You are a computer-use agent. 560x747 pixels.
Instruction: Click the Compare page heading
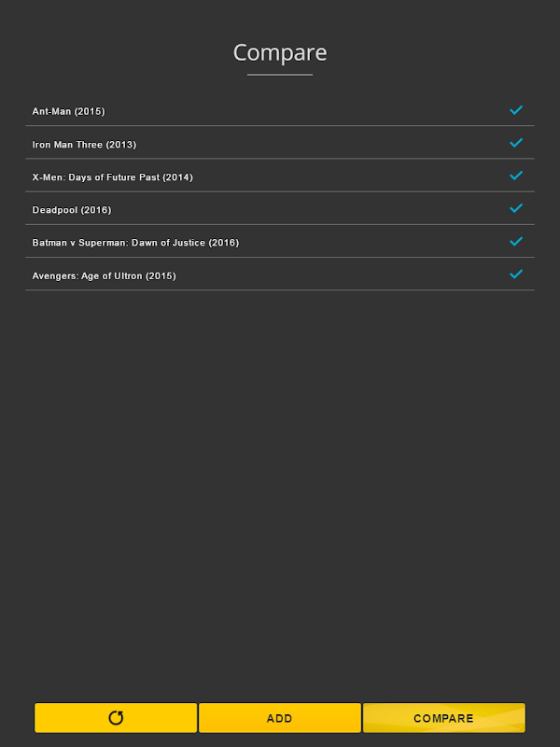click(x=280, y=52)
